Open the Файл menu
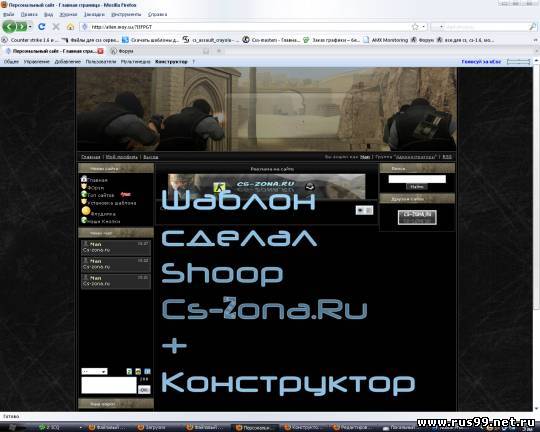 9,14
